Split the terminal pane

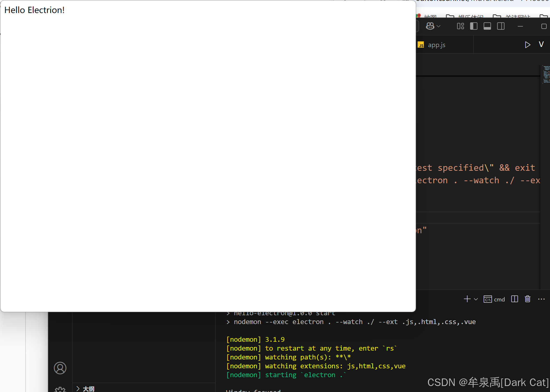click(514, 299)
